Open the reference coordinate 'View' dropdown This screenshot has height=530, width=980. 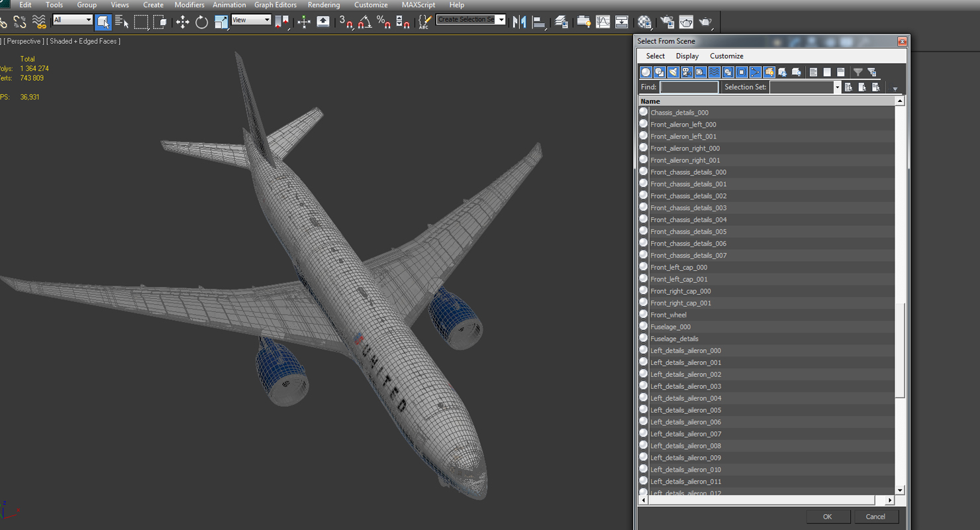pos(252,20)
